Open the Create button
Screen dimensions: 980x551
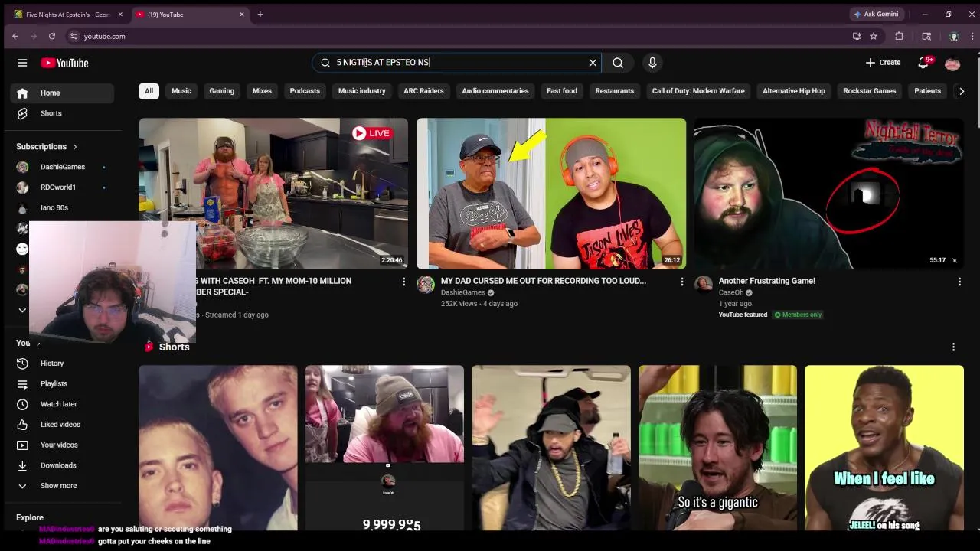[883, 63]
